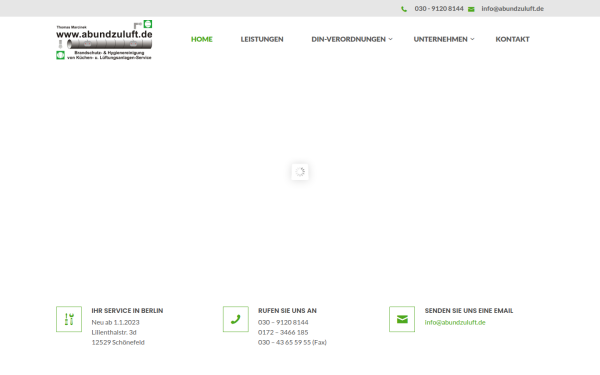Click the top bar info@abundzuluft.de email
600x375 pixels.
pyautogui.click(x=512, y=8)
